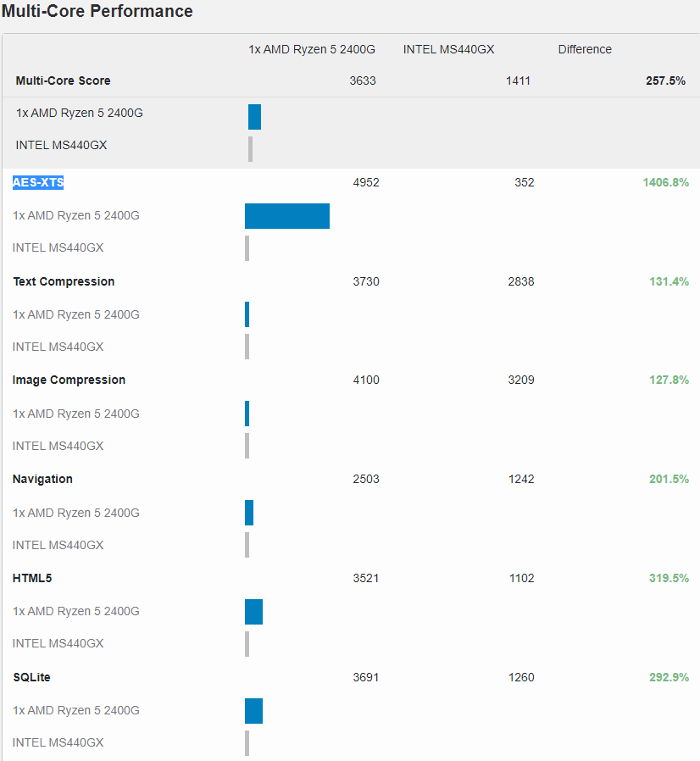Click HTML5 score 3521

pos(365,578)
